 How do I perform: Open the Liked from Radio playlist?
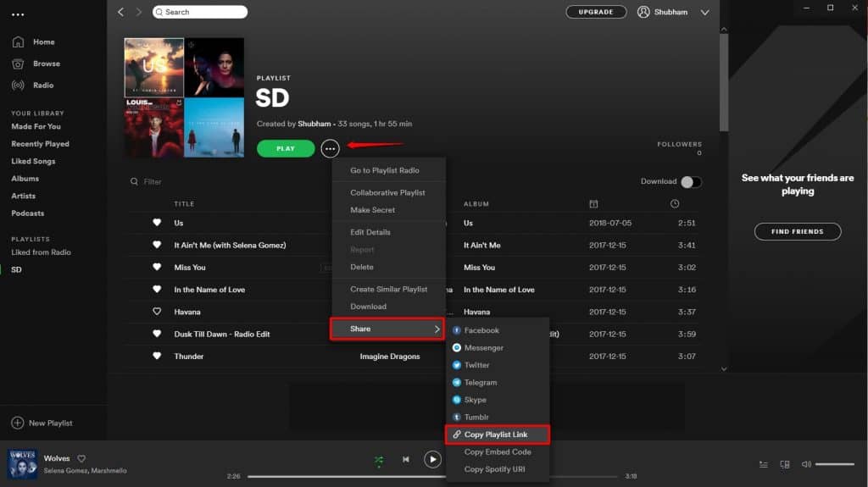pos(41,252)
